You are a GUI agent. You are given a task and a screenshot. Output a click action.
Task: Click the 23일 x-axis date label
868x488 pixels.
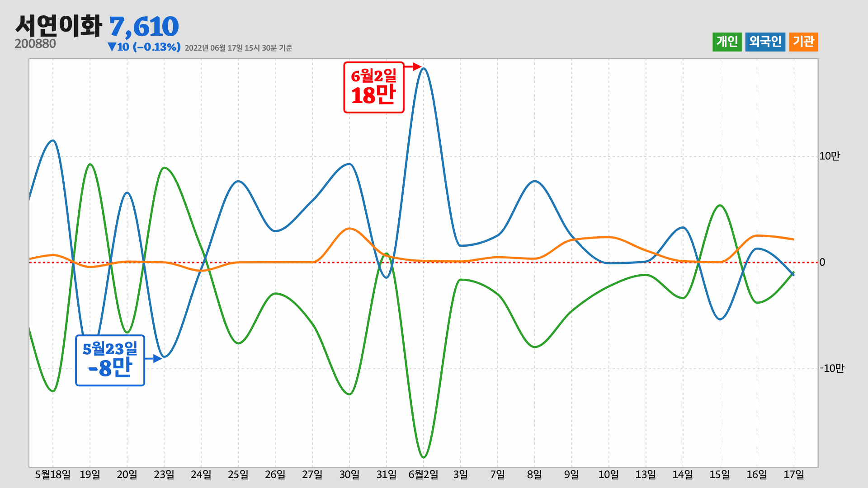click(164, 474)
